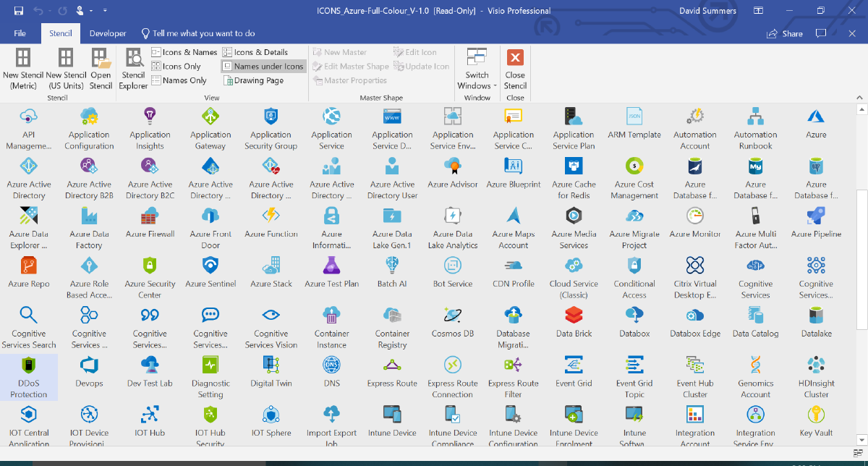Open the Switch Windows dropdown
Viewport: 868px width, 466px height.
477,72
